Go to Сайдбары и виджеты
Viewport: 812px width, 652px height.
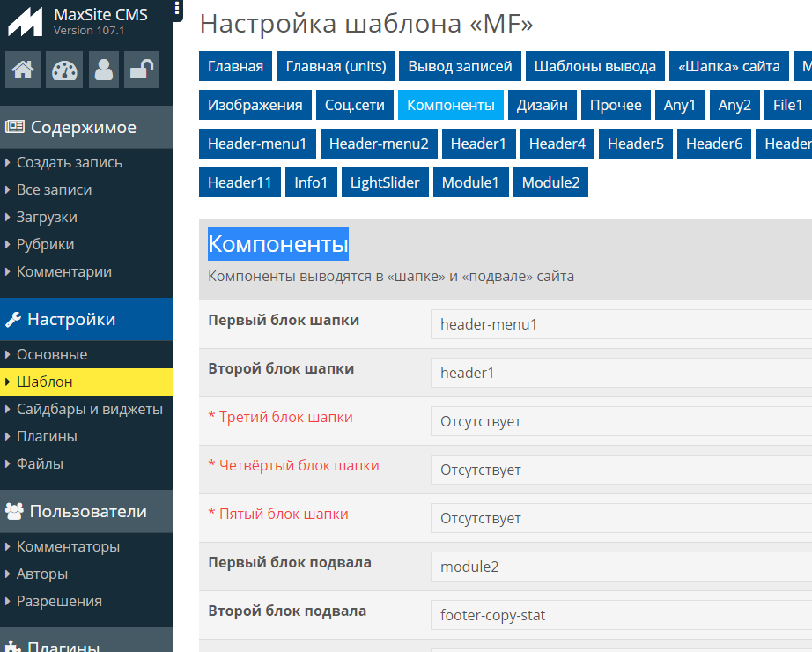tap(89, 409)
